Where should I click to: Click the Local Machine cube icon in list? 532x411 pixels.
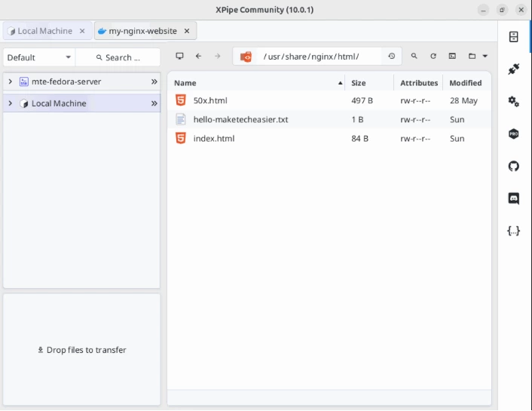tap(24, 103)
